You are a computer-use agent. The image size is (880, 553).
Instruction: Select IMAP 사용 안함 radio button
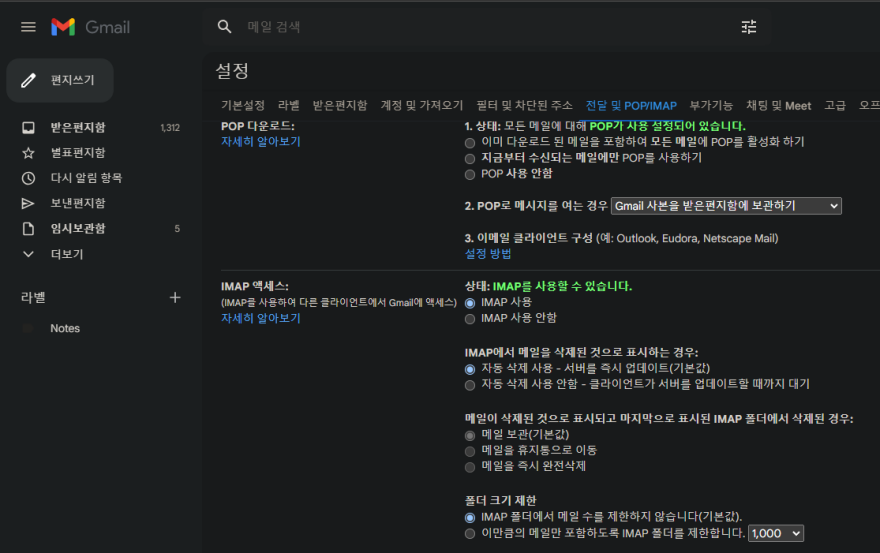(470, 319)
